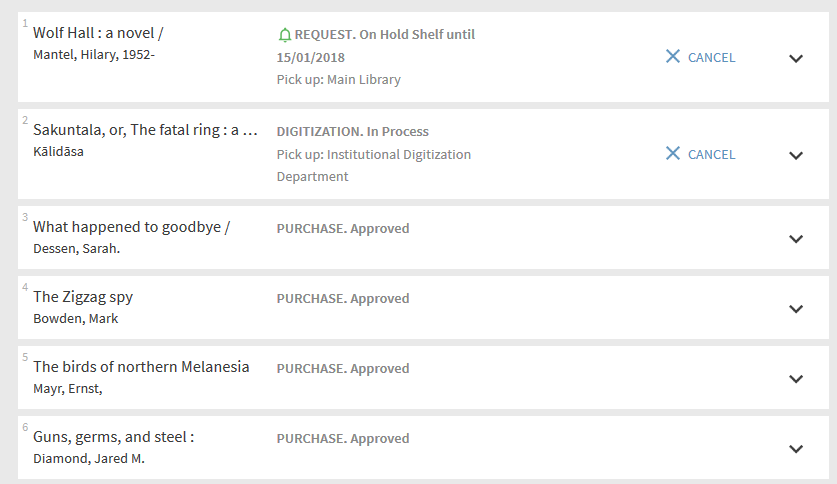Open The birds of northern Melanesia title
The height and width of the screenshot is (484, 837).
141,367
